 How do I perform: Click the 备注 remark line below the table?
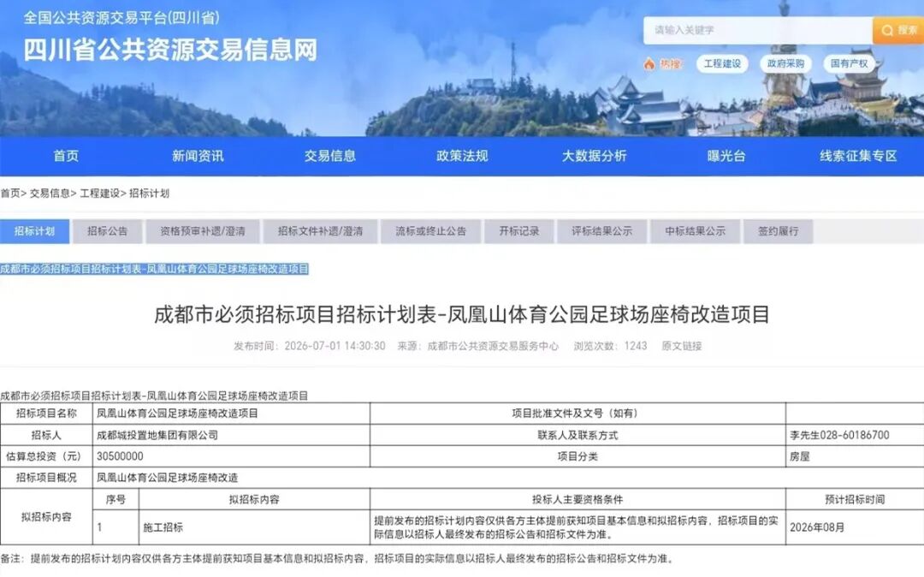[337, 558]
